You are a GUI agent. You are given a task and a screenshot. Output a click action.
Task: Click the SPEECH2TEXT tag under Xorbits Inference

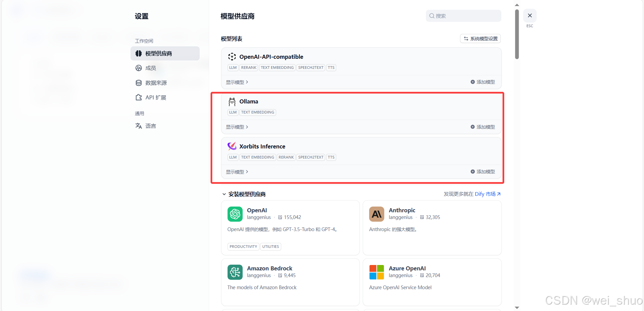[311, 157]
